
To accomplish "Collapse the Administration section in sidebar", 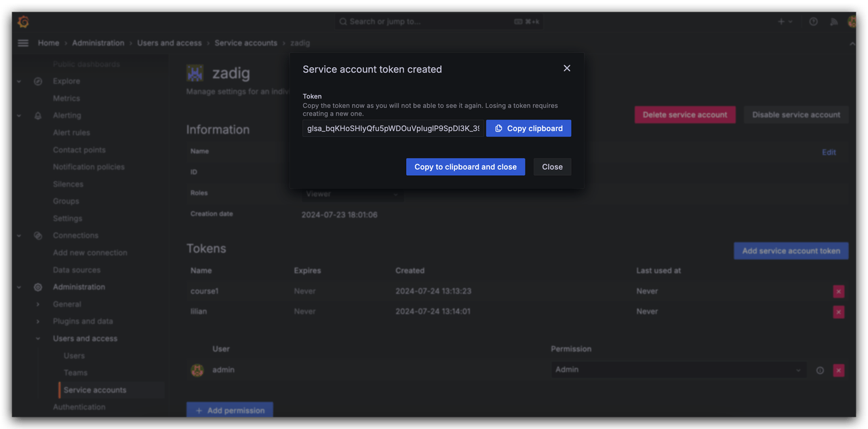I will pyautogui.click(x=19, y=287).
